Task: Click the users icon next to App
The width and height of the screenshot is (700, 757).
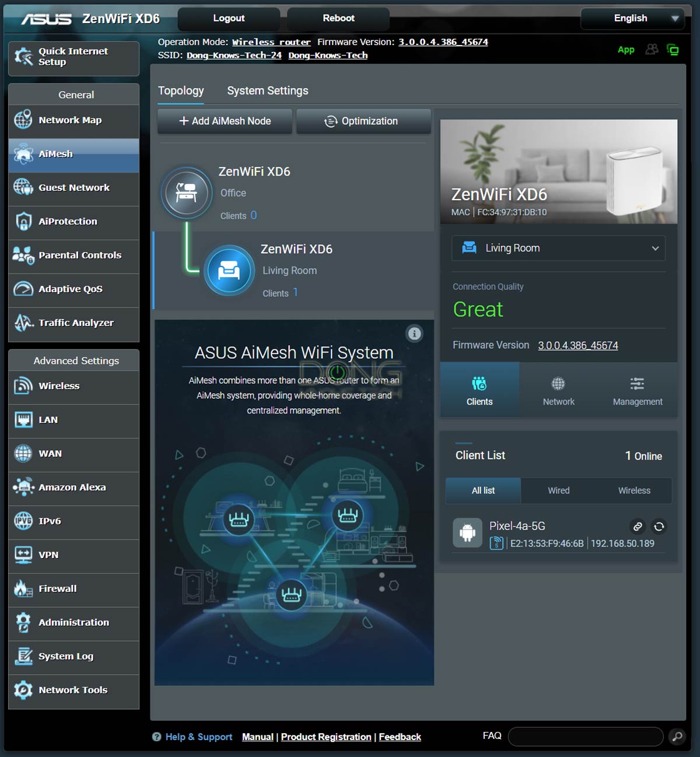Action: click(x=652, y=50)
